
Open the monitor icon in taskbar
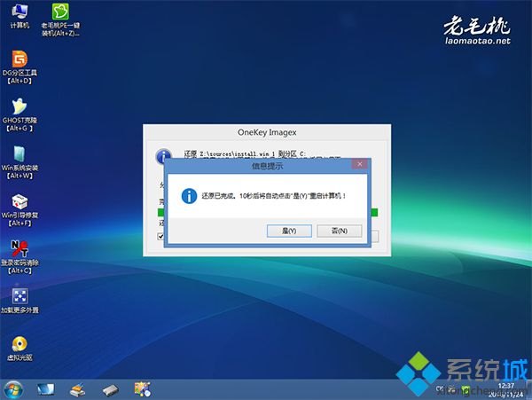[x=45, y=389]
